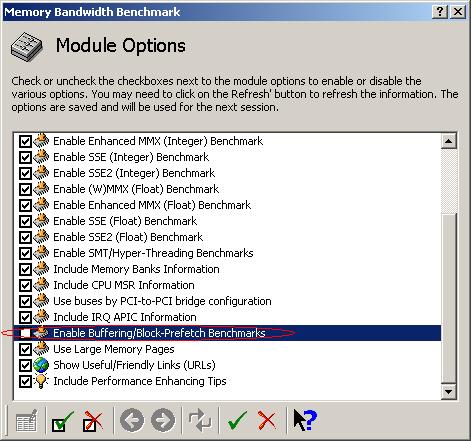471x441 pixels.
Task: Click the scrollbar down arrow
Action: (x=449, y=392)
